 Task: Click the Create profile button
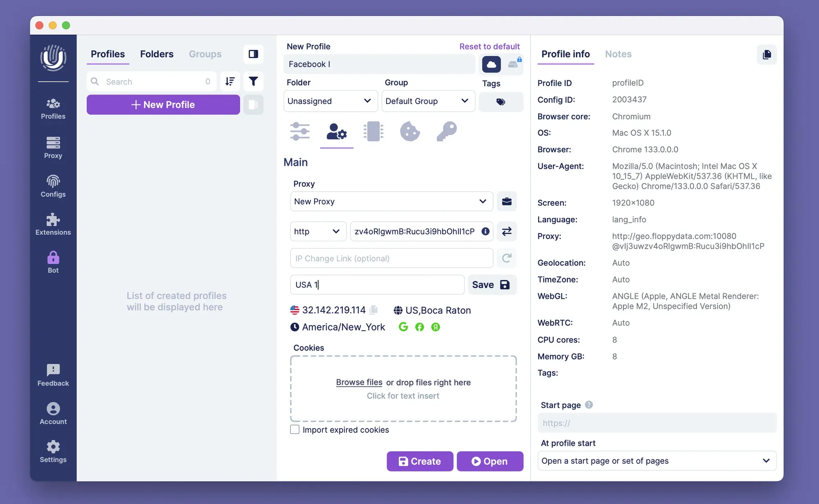(420, 461)
